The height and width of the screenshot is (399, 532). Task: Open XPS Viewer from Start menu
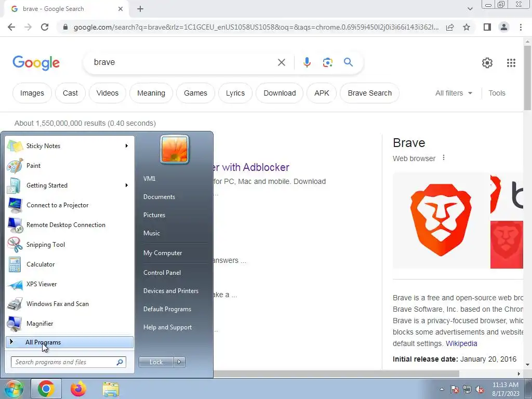click(70, 284)
